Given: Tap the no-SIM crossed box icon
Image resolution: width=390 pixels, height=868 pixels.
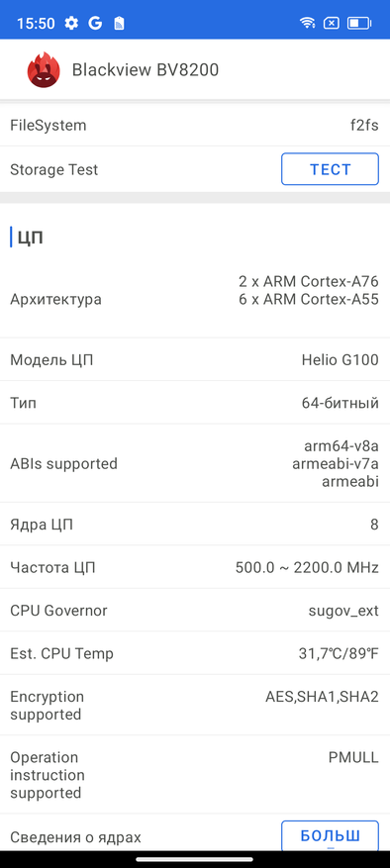Looking at the screenshot, I should pyautogui.click(x=332, y=23).
